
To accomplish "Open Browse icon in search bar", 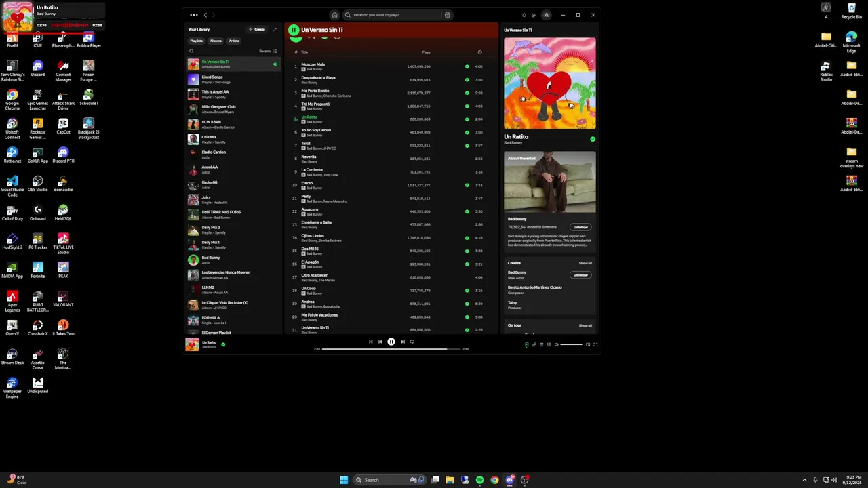I will click(447, 15).
